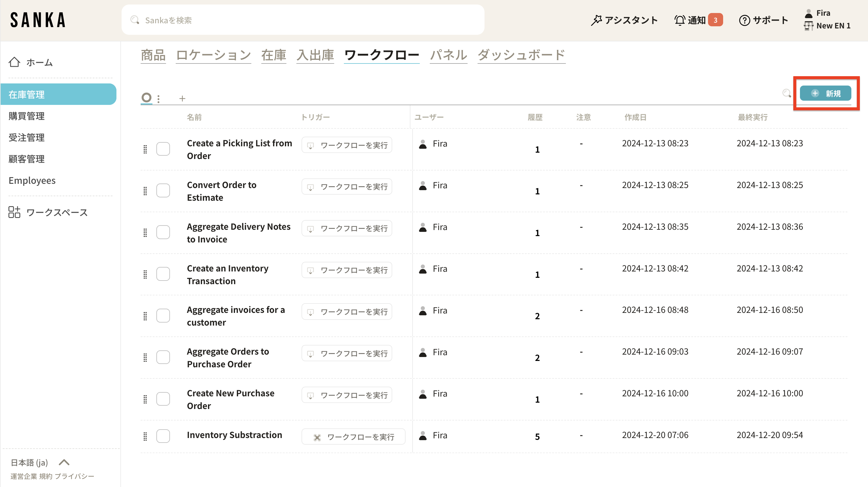The width and height of the screenshot is (868, 487).
Task: Grab drag handle of Convert Order to Estimate
Action: pos(145,191)
